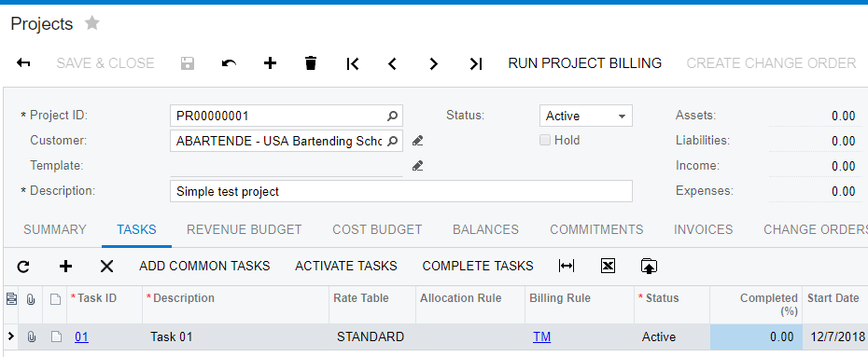This screenshot has height=357, width=868.
Task: Open the Change Orders tab
Action: click(x=816, y=229)
